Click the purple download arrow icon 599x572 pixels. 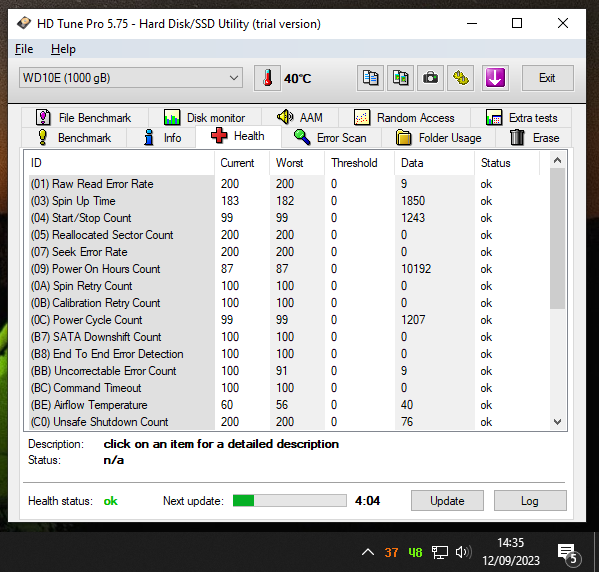pos(495,78)
